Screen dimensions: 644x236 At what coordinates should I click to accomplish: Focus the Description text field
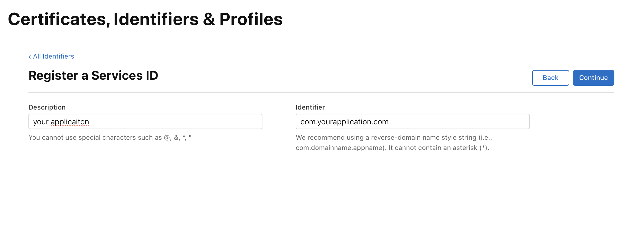click(145, 122)
